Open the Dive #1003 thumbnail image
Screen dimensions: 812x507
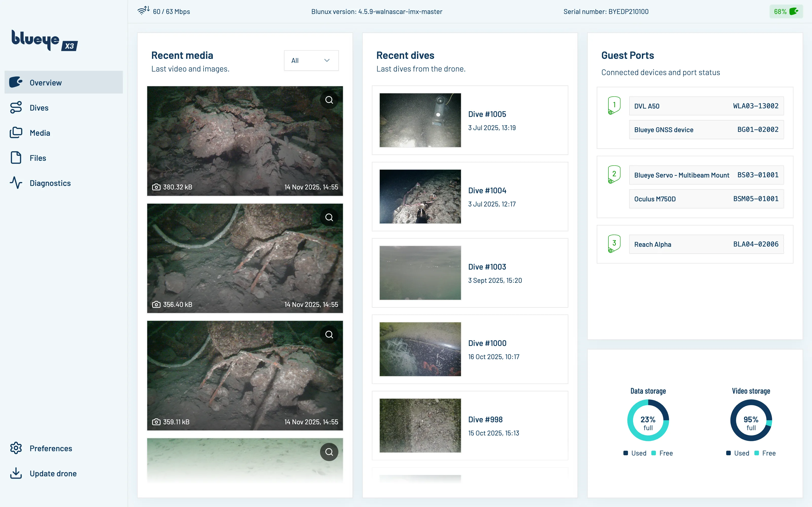click(420, 273)
